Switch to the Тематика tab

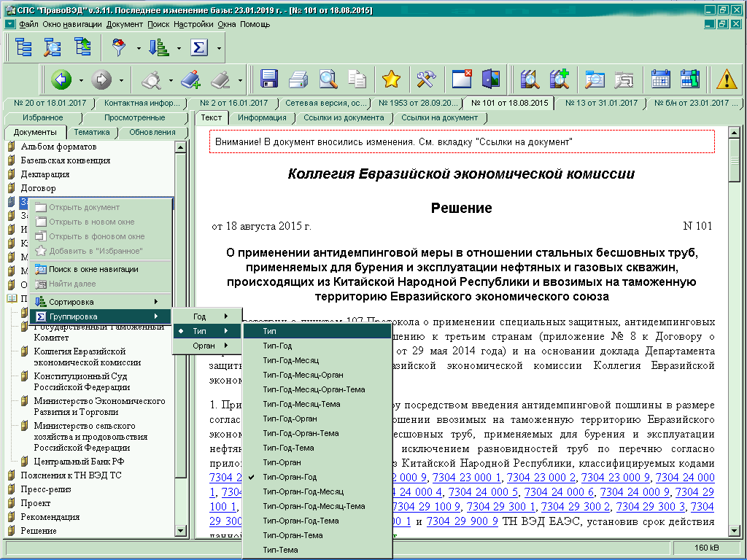point(92,133)
